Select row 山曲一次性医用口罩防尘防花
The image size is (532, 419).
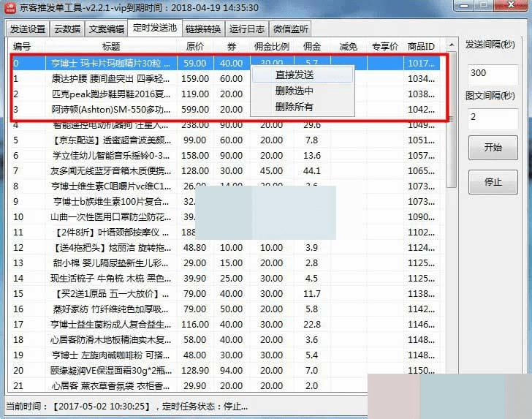tap(225, 216)
